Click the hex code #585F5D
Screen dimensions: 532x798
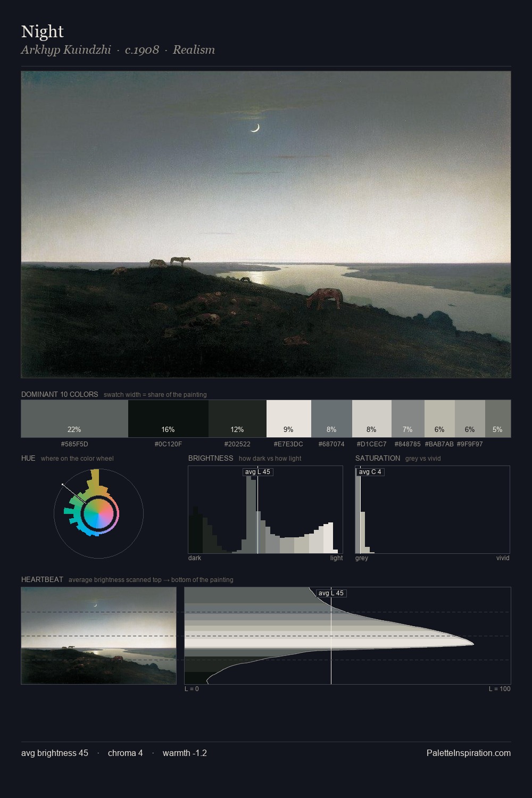[x=74, y=444]
